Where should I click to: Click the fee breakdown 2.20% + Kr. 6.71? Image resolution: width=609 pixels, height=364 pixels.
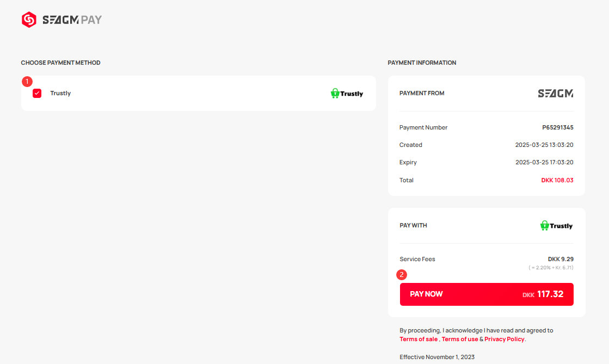coord(551,268)
